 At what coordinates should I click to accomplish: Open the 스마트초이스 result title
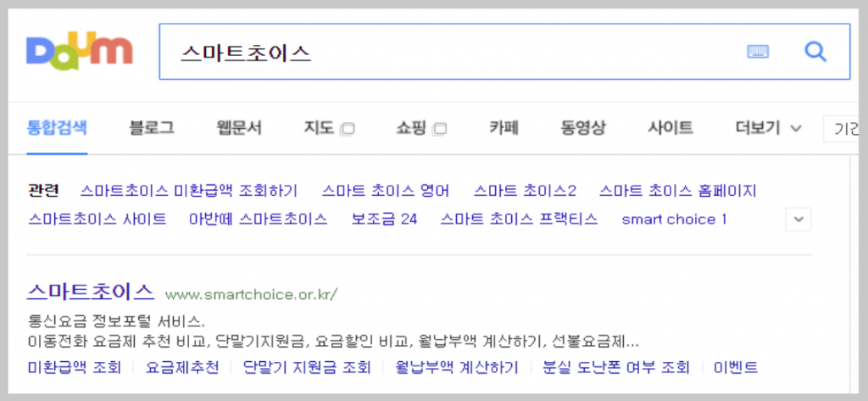point(90,292)
